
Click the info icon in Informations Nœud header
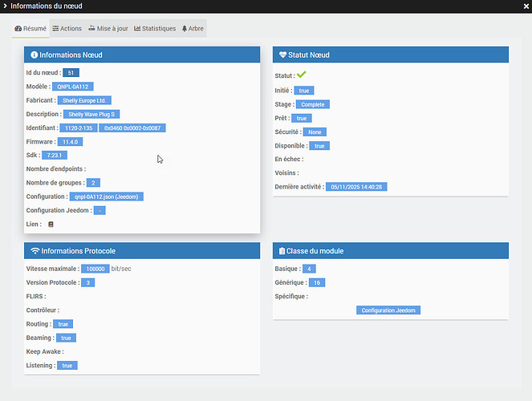tap(34, 55)
